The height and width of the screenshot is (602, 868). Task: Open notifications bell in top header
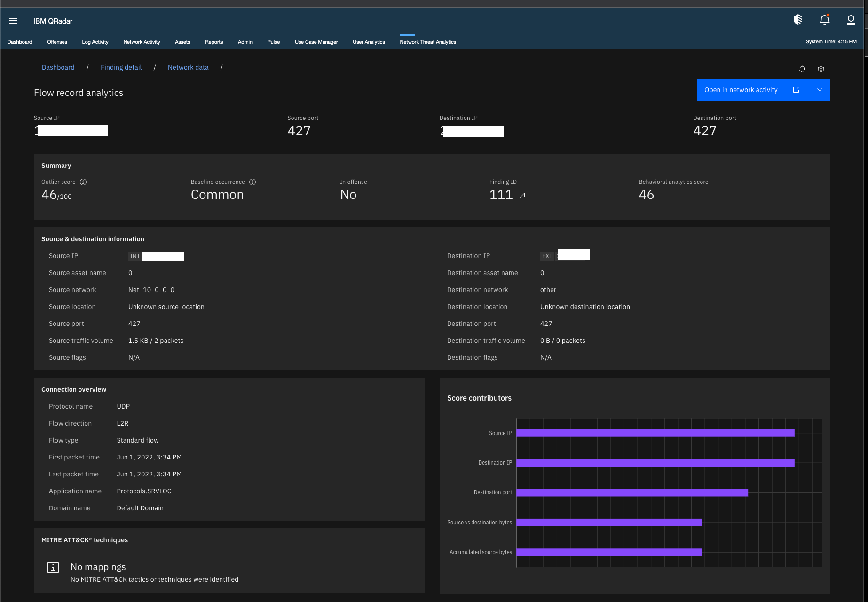(x=825, y=20)
